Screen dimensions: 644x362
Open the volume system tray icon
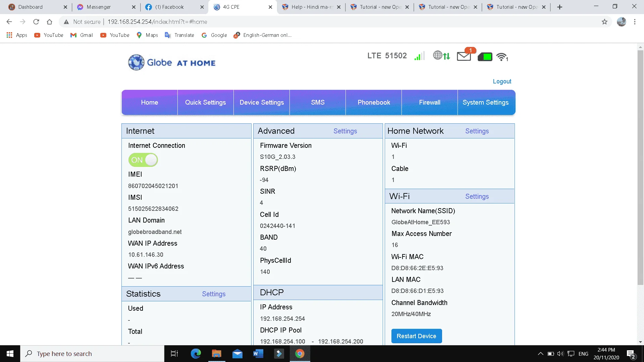pos(560,354)
